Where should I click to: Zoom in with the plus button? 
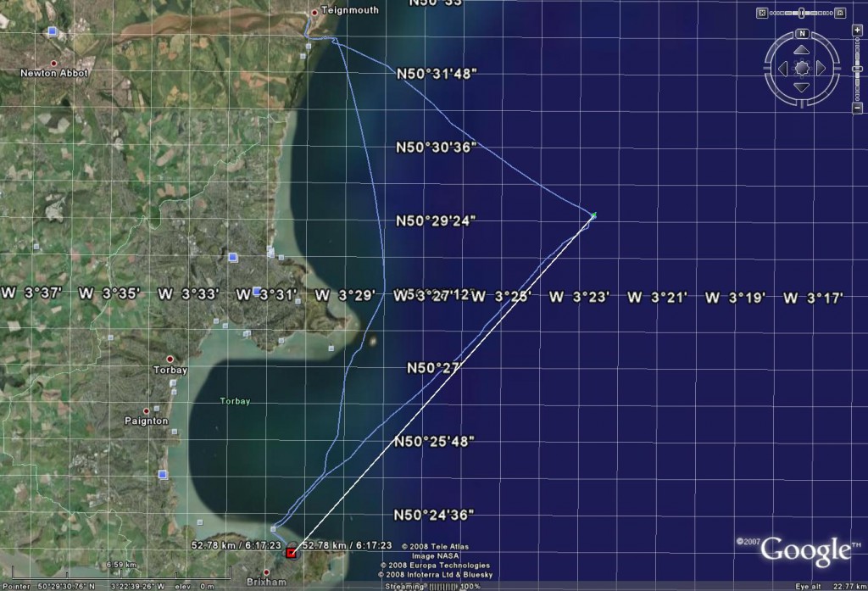858,31
